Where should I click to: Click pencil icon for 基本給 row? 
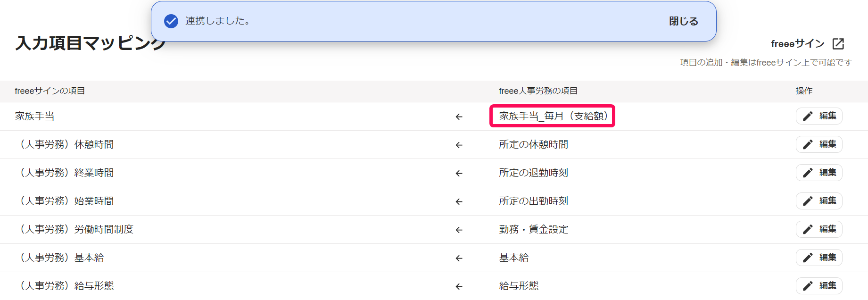coord(808,258)
